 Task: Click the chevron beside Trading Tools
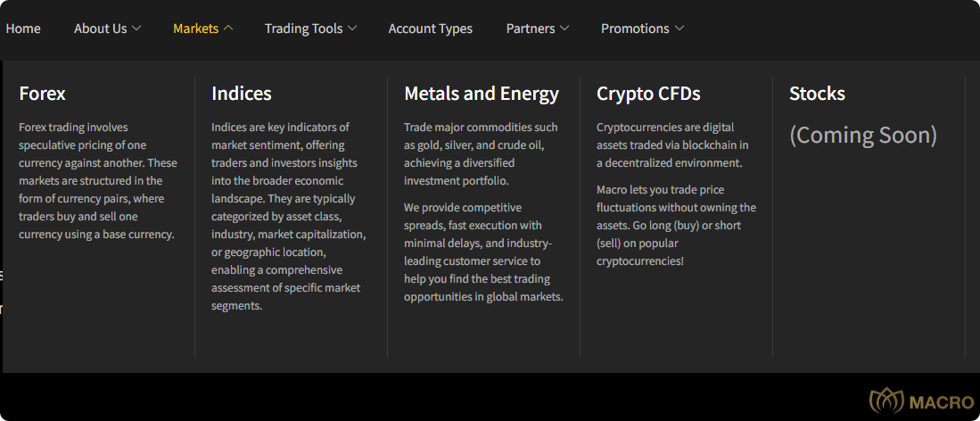point(352,29)
